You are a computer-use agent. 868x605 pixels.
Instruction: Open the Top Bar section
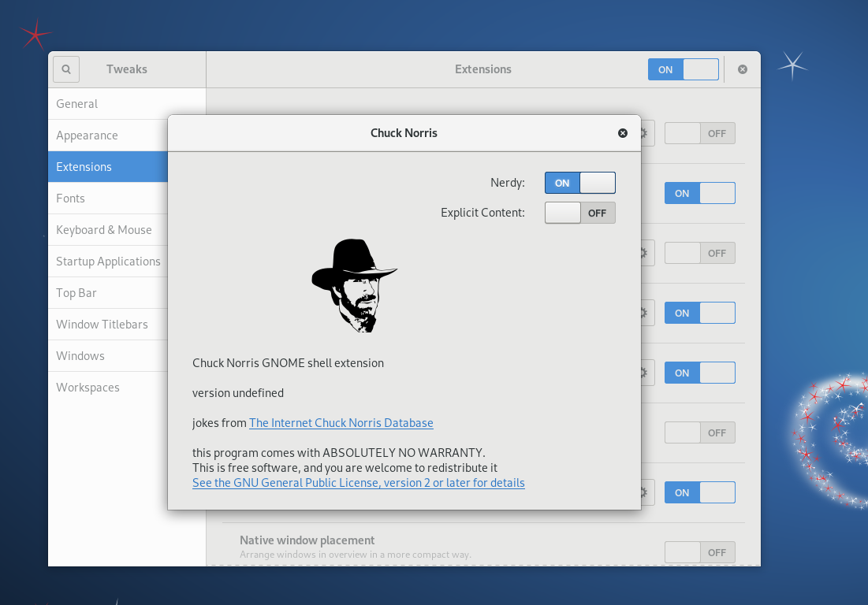pyautogui.click(x=108, y=293)
